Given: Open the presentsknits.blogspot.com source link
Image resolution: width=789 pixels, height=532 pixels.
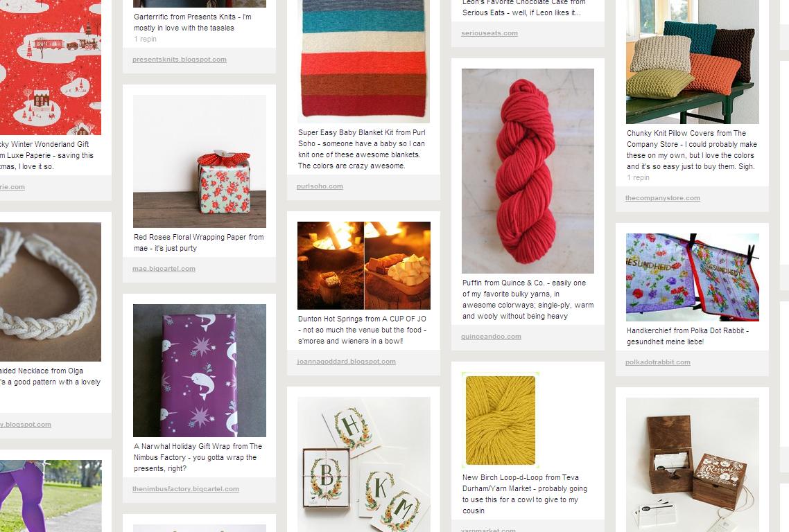Looking at the screenshot, I should [x=179, y=60].
